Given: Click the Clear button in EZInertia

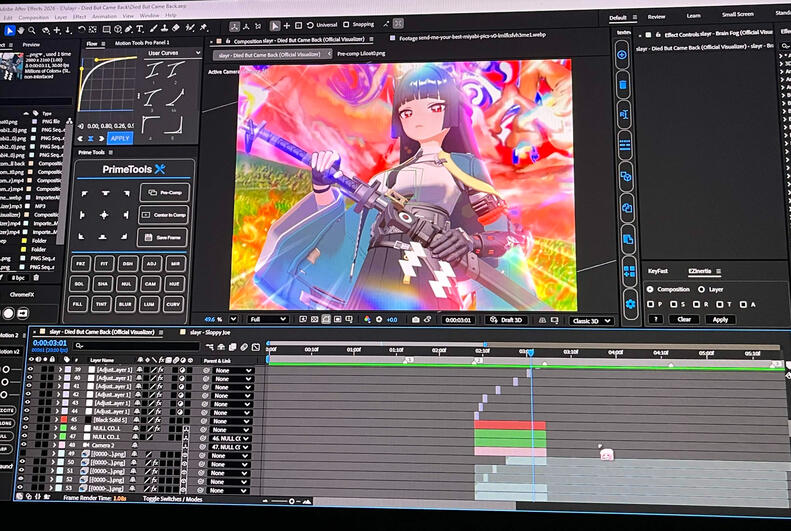Looking at the screenshot, I should coord(684,319).
